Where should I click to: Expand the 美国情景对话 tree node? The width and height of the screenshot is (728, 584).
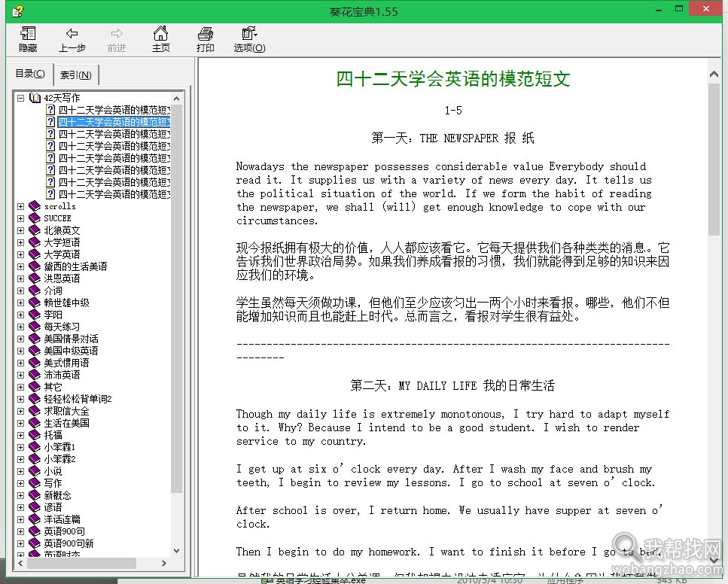20,339
